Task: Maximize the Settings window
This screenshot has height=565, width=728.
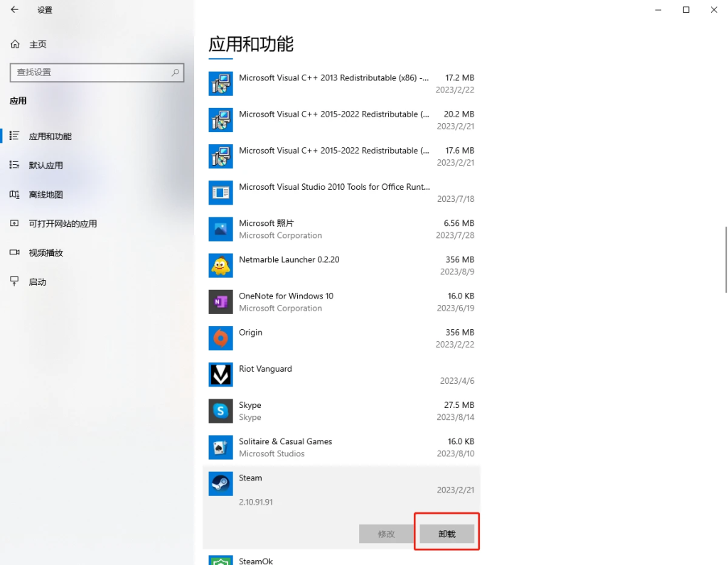Action: 686,10
